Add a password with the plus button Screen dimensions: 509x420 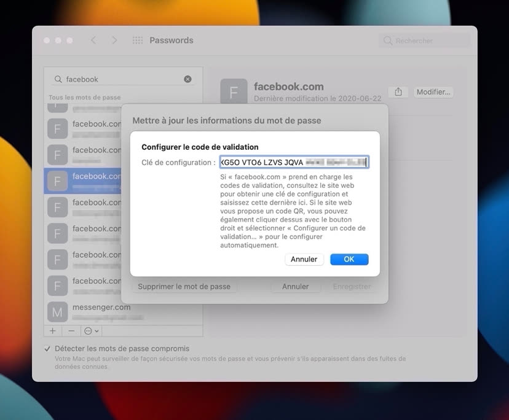53,331
